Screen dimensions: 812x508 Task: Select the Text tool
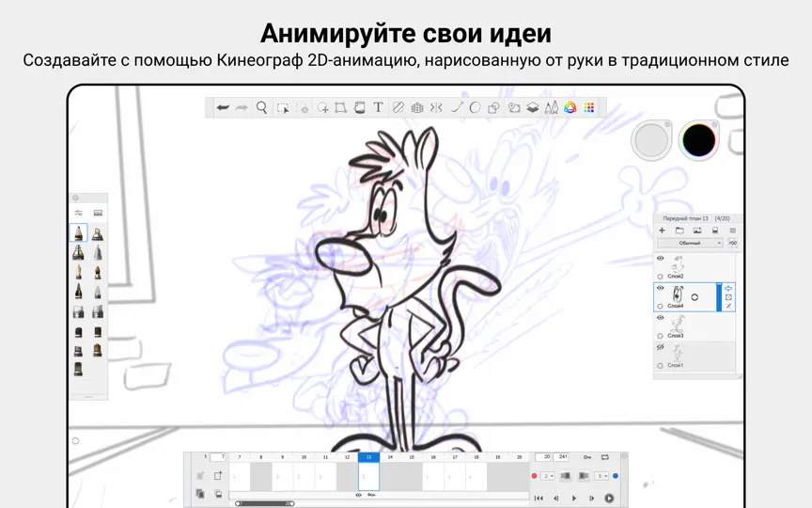pos(378,108)
